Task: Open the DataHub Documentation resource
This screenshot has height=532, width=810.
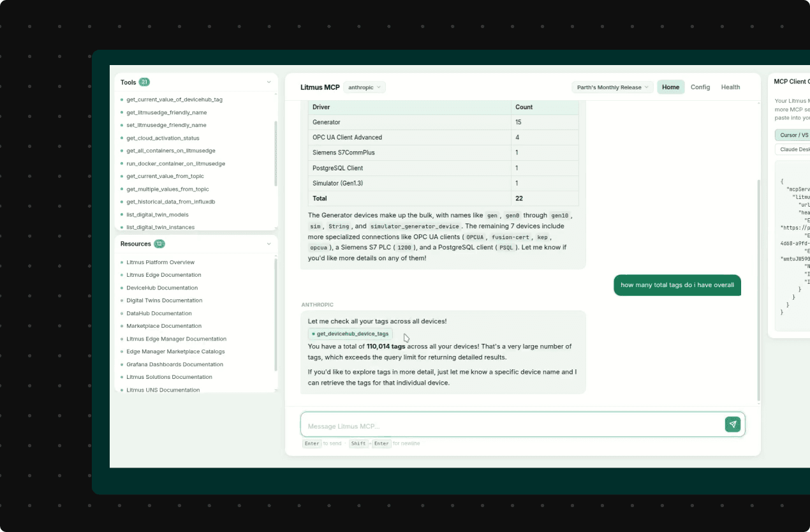Action: click(x=160, y=313)
